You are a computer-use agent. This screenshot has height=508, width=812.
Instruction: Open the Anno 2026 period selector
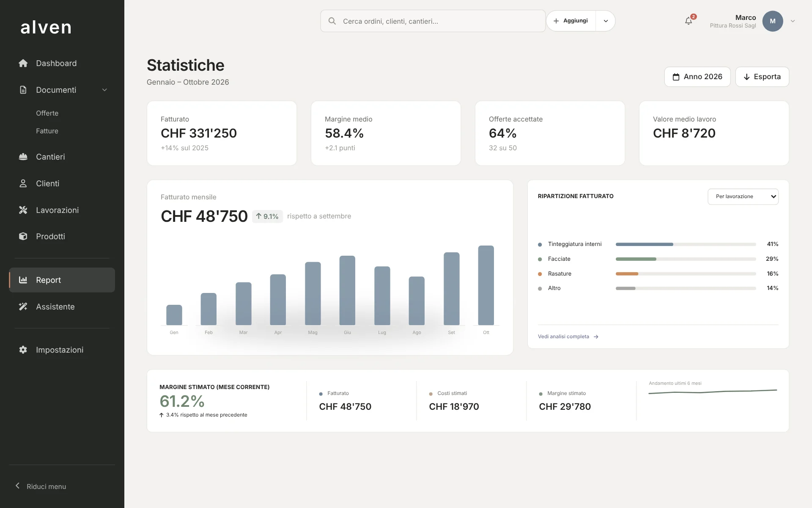tap(697, 77)
